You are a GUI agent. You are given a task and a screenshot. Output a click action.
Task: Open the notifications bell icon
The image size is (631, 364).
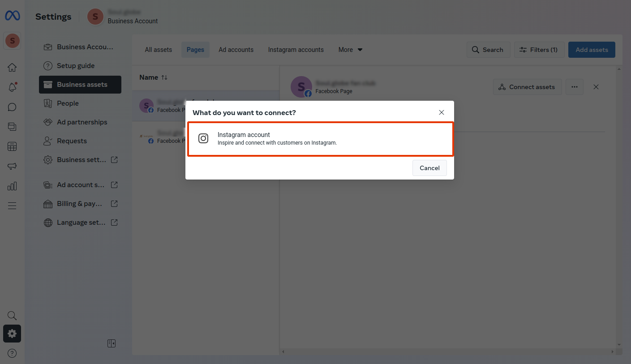(12, 87)
